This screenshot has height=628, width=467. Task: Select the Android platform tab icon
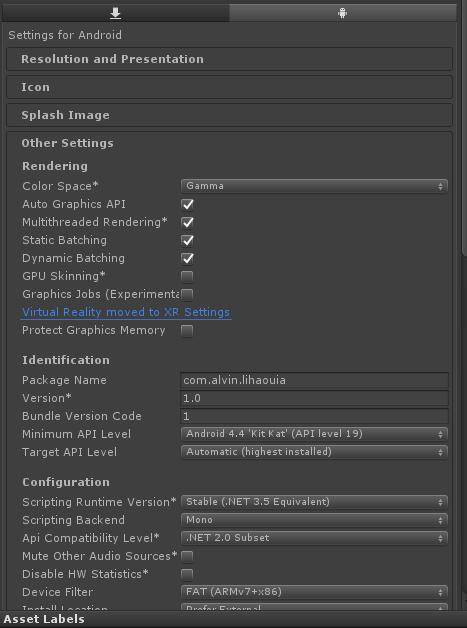tap(342, 13)
